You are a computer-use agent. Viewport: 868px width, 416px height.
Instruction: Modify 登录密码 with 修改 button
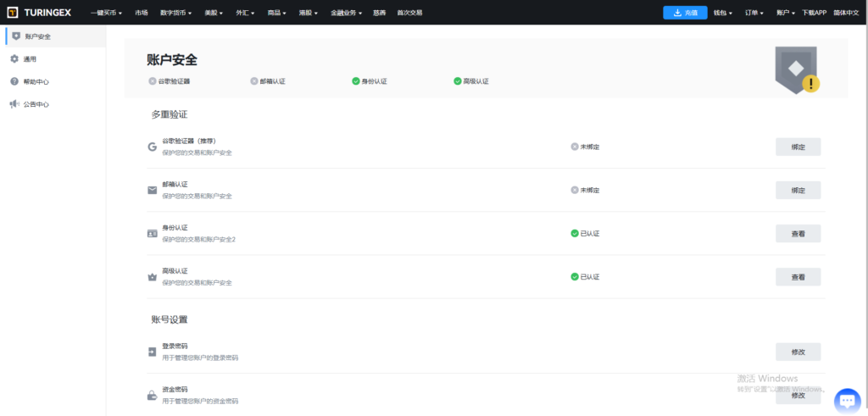tap(798, 352)
